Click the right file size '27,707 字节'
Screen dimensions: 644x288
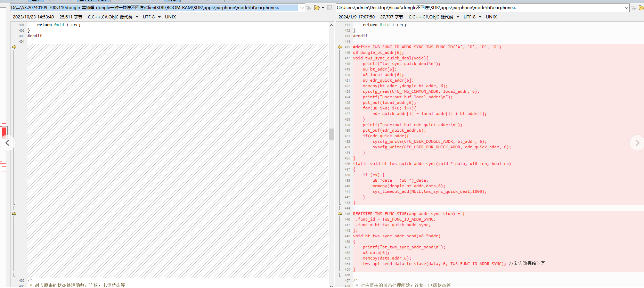(391, 17)
